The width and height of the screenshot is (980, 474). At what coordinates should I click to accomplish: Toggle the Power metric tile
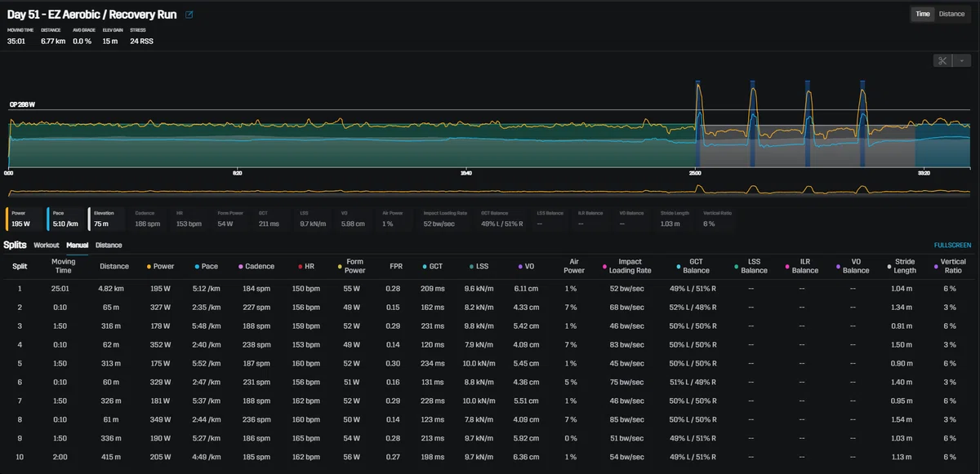pyautogui.click(x=25, y=219)
